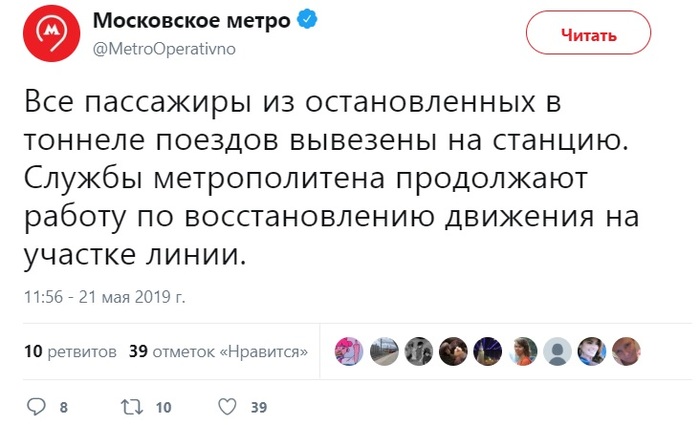Click the blue verified badge
Screen dimensions: 700x425
click(x=311, y=21)
